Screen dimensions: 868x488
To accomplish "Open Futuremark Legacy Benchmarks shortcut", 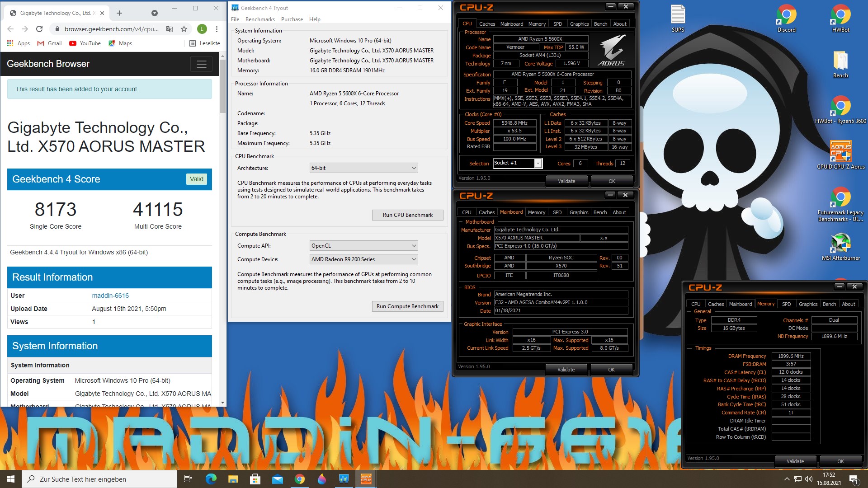I will (840, 203).
